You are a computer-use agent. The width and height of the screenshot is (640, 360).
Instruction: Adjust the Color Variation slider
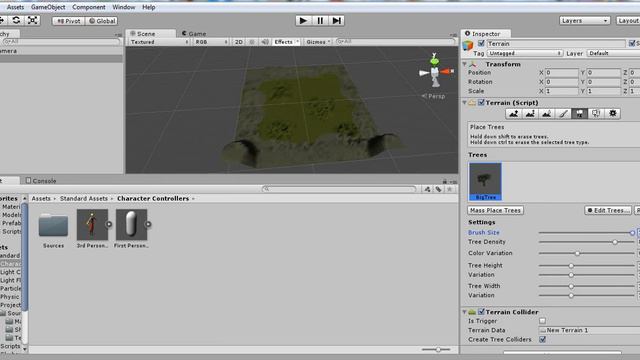[x=587, y=253]
